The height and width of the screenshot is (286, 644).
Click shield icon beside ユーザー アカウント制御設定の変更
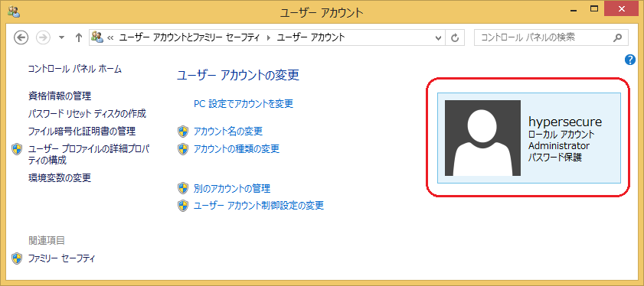183,205
